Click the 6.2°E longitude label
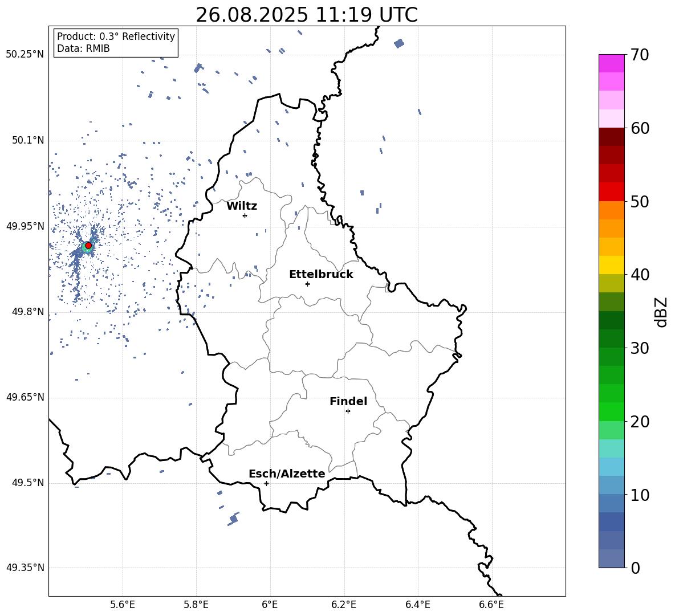This screenshot has width=675, height=616. 344,605
